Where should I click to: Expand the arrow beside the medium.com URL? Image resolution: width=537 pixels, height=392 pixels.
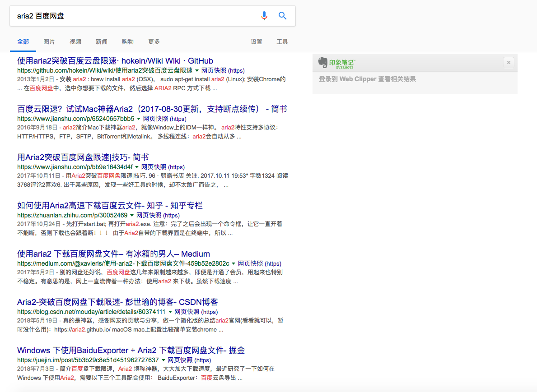(233, 264)
